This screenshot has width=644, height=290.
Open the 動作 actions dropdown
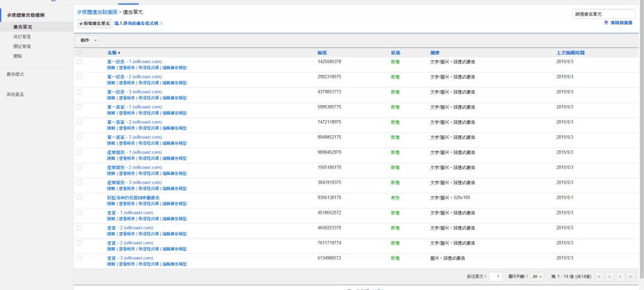[x=88, y=40]
